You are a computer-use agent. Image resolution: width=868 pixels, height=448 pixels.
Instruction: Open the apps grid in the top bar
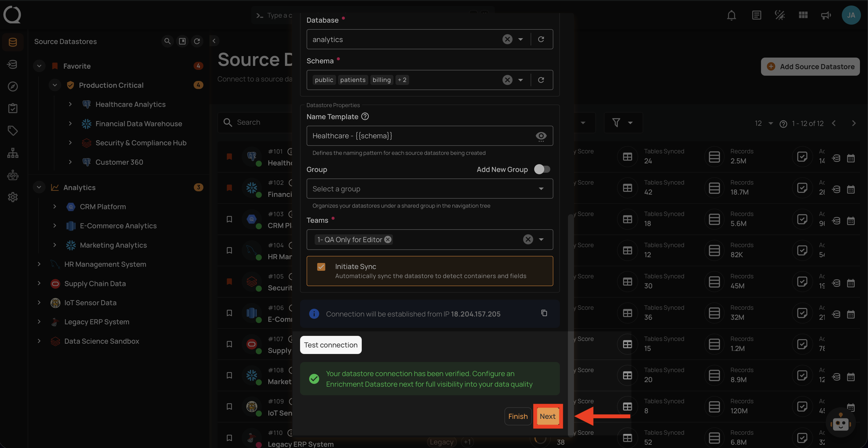click(803, 15)
